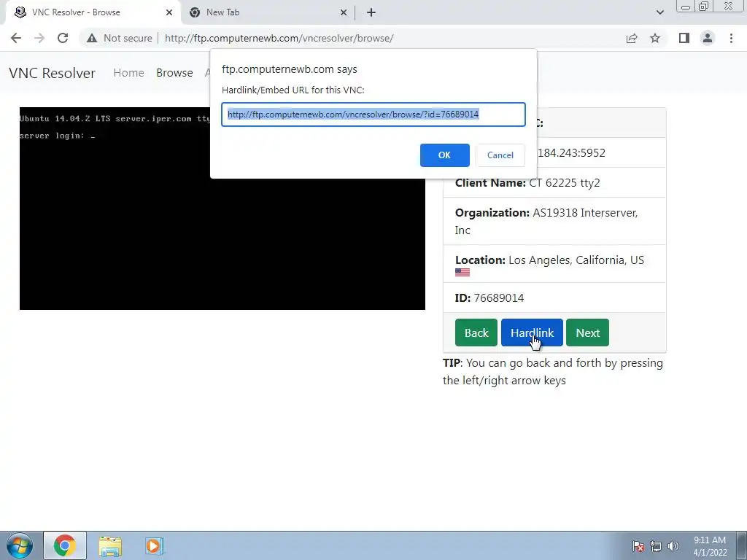Screen dimensions: 747x560
Task: Click the hardlink URL text field in dialog
Action: (x=373, y=114)
